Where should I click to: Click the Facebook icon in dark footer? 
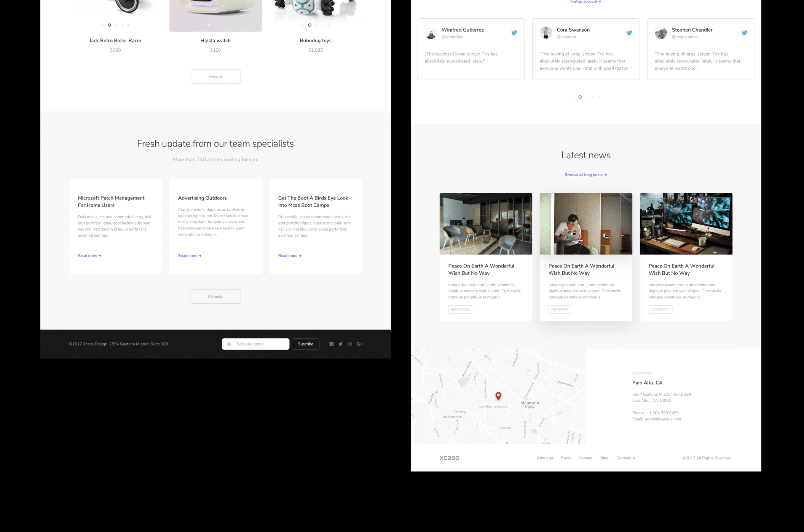[332, 344]
